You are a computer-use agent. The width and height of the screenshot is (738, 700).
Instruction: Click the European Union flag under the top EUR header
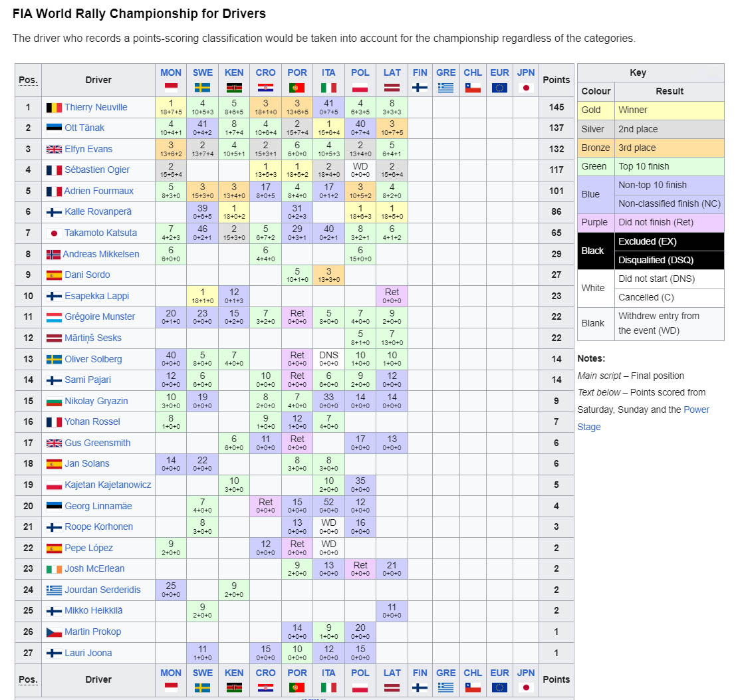[499, 87]
